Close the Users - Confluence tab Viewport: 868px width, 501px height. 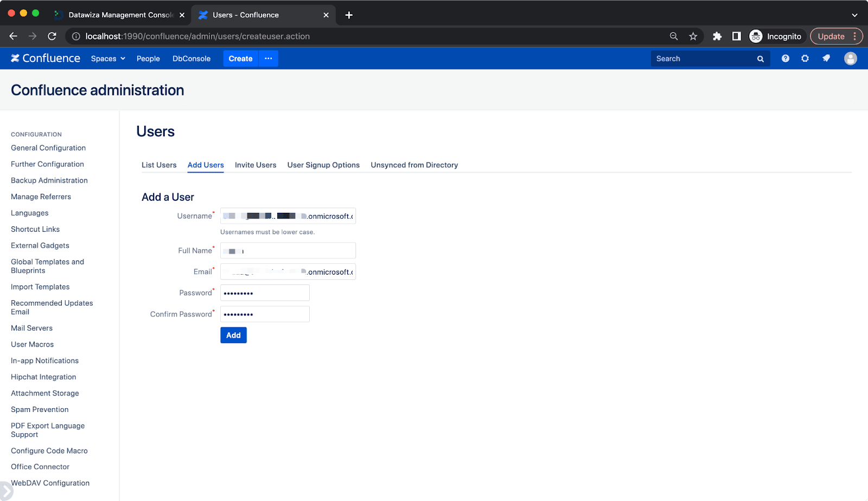(326, 15)
